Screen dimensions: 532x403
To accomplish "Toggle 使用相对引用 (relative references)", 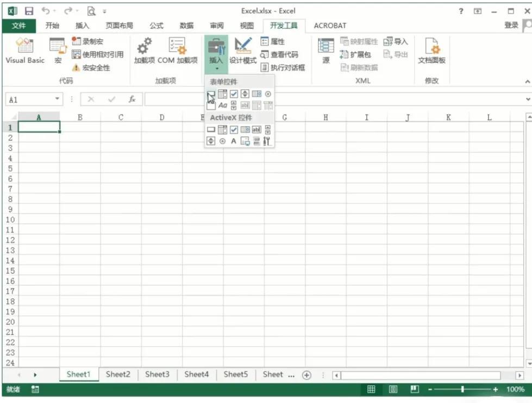I will (98, 54).
